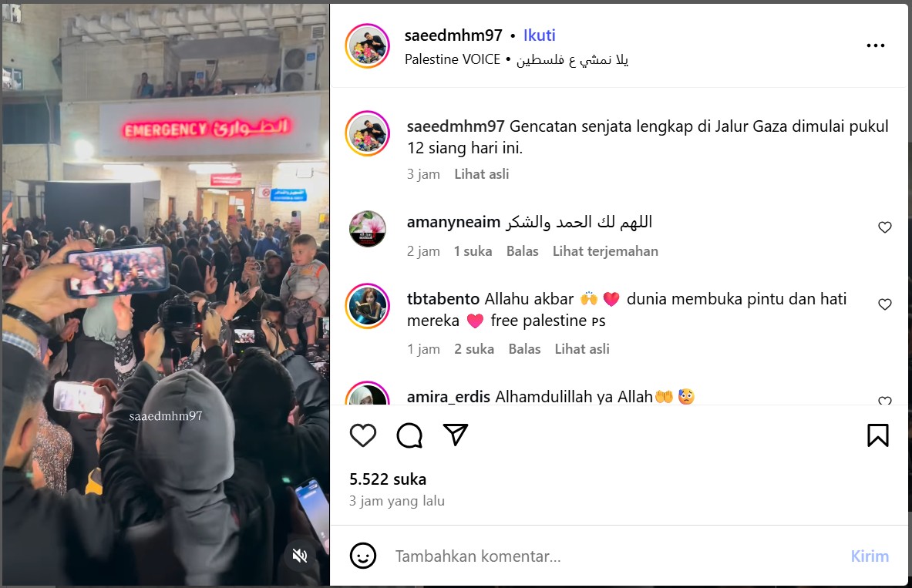Open saeedmhm97 profile picture in header

[367, 46]
